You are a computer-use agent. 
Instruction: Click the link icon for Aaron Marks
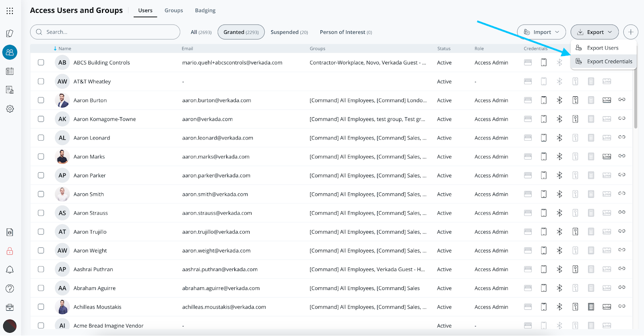click(x=621, y=156)
